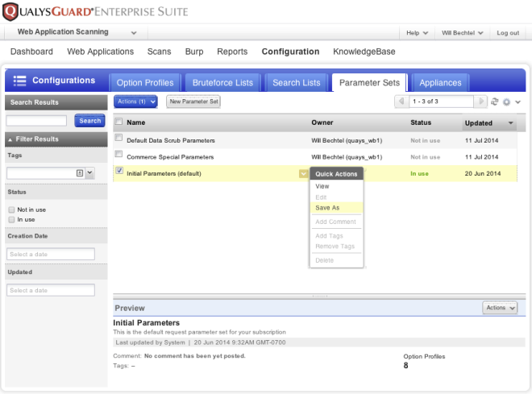The width and height of the screenshot is (532, 394).
Task: Click the Commerce Special Parameters name
Action: click(x=170, y=157)
